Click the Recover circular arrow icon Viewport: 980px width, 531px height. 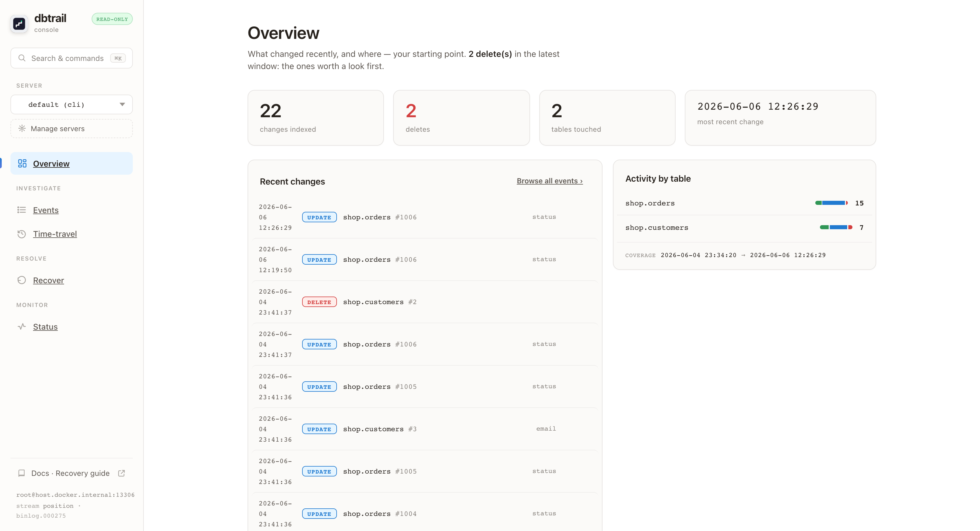point(22,280)
